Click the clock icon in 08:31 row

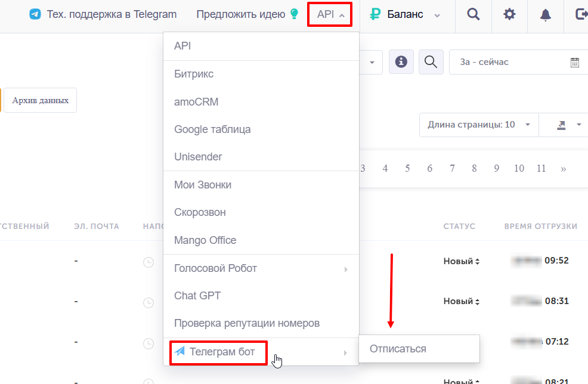tap(148, 303)
